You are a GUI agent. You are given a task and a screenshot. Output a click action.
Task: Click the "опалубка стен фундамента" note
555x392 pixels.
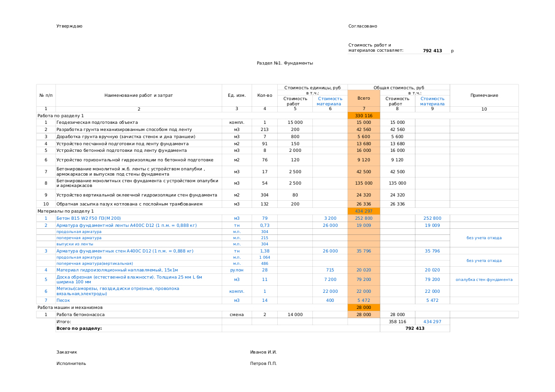tap(484, 280)
